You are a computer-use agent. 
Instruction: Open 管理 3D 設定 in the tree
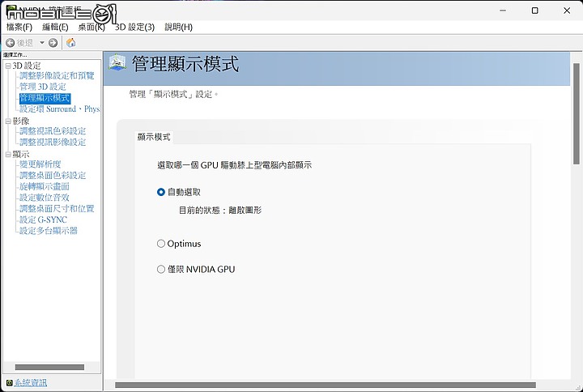coord(43,87)
